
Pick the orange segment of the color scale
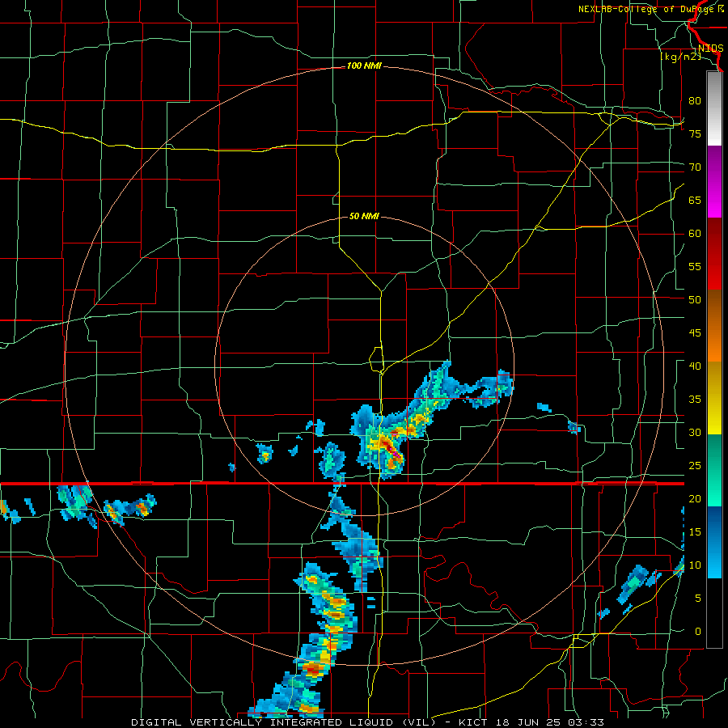coord(714,344)
